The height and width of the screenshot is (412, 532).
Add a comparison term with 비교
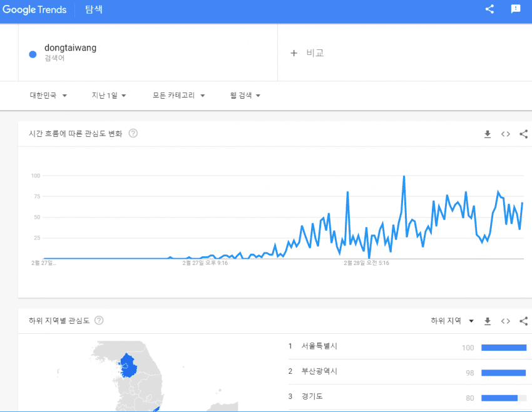point(308,53)
